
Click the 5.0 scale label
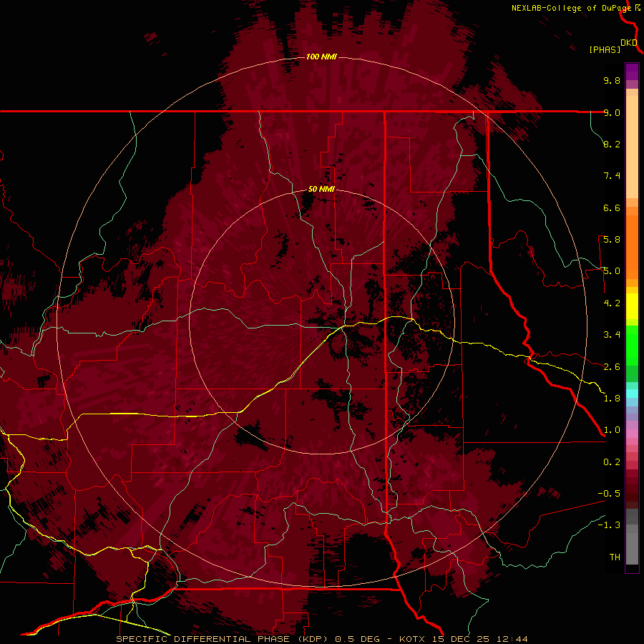coord(612,271)
